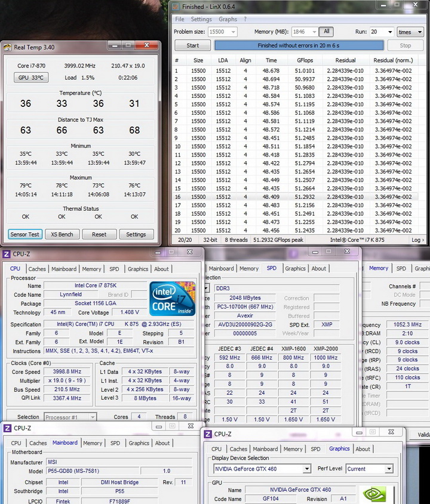Click the P55-GD80 (MS-7581) model field
The width and height of the screenshot is (430, 504).
pyautogui.click(x=93, y=471)
